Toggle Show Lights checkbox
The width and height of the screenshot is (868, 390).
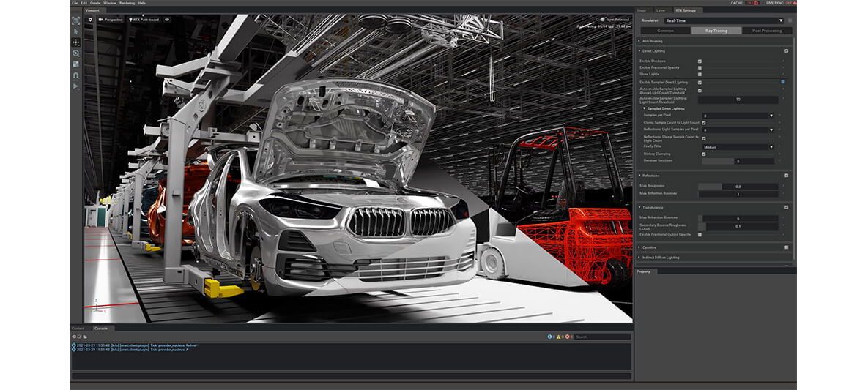click(700, 74)
